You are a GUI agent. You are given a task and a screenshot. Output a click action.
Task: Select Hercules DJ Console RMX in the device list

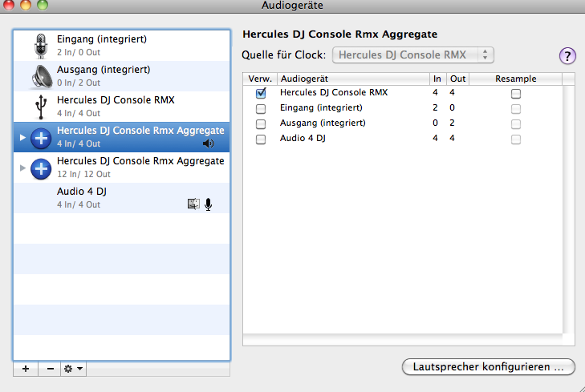[x=122, y=107]
